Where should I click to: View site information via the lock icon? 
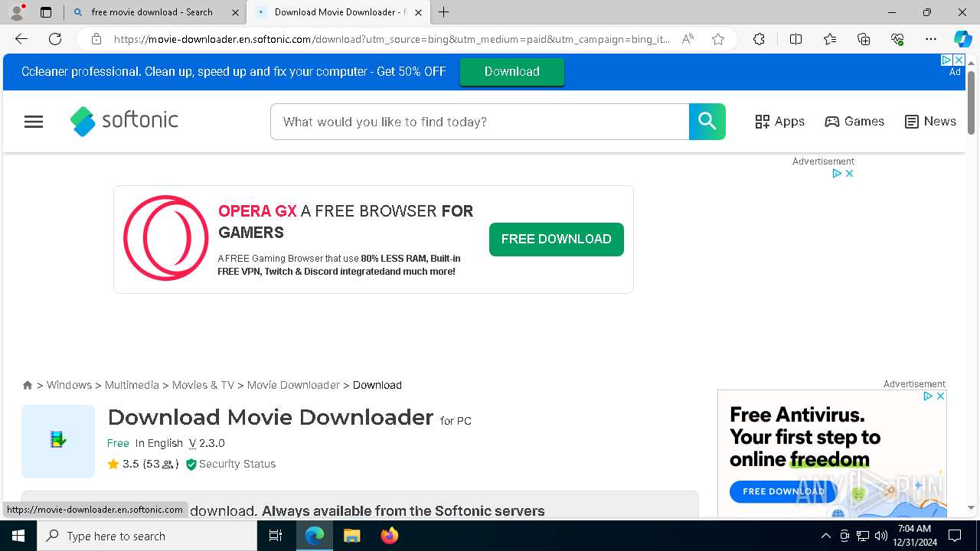[96, 39]
